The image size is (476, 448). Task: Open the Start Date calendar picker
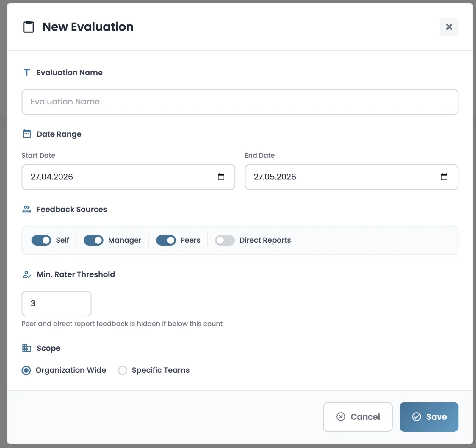[x=221, y=177]
